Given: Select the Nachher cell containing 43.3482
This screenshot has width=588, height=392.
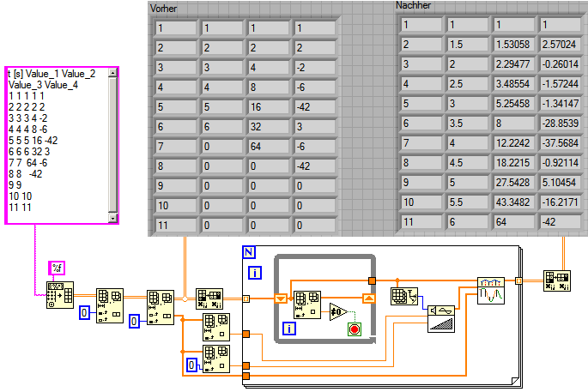Looking at the screenshot, I should pos(514,202).
